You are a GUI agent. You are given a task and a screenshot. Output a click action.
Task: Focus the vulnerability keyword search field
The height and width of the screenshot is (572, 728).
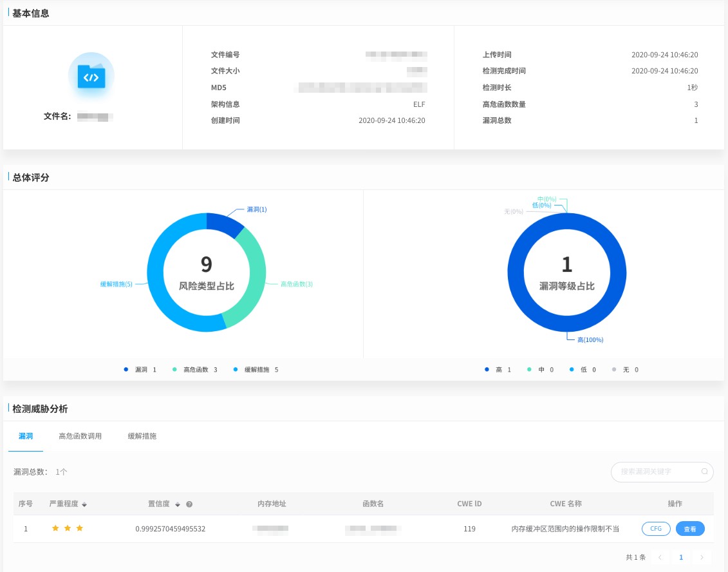[x=657, y=472]
